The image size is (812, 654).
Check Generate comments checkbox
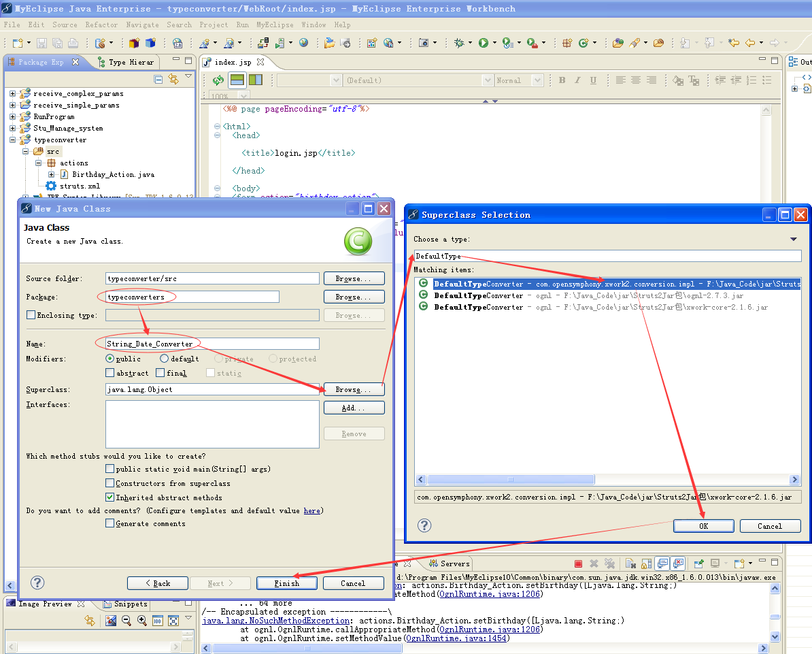pyautogui.click(x=109, y=523)
